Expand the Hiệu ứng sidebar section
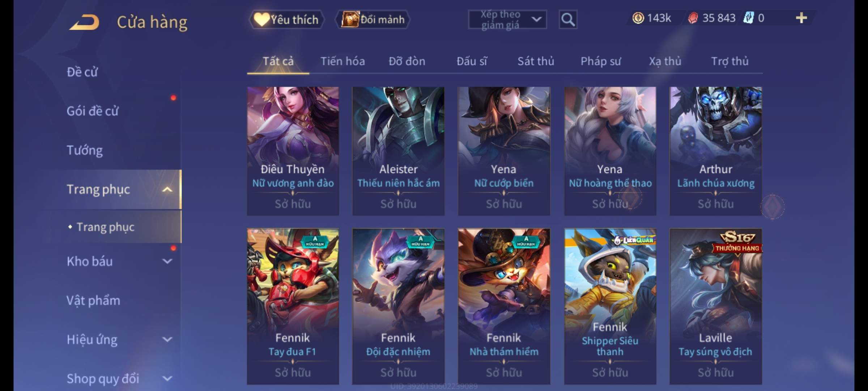This screenshot has height=391, width=868. (x=167, y=339)
